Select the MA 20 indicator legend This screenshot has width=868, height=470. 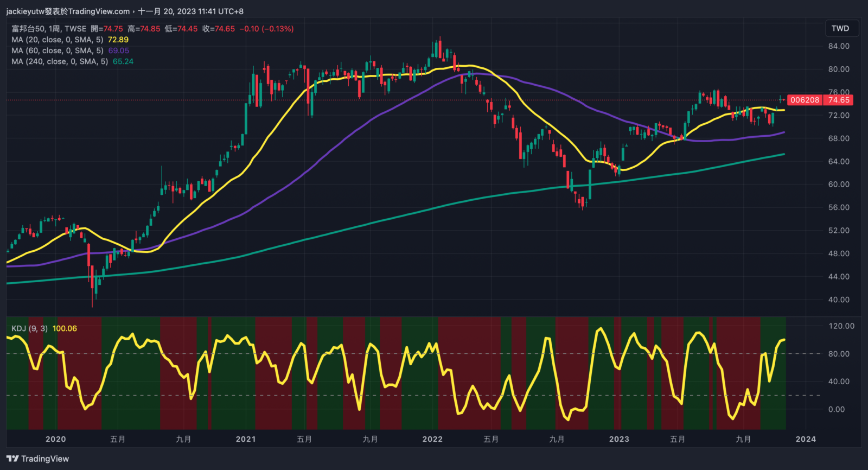click(58, 40)
